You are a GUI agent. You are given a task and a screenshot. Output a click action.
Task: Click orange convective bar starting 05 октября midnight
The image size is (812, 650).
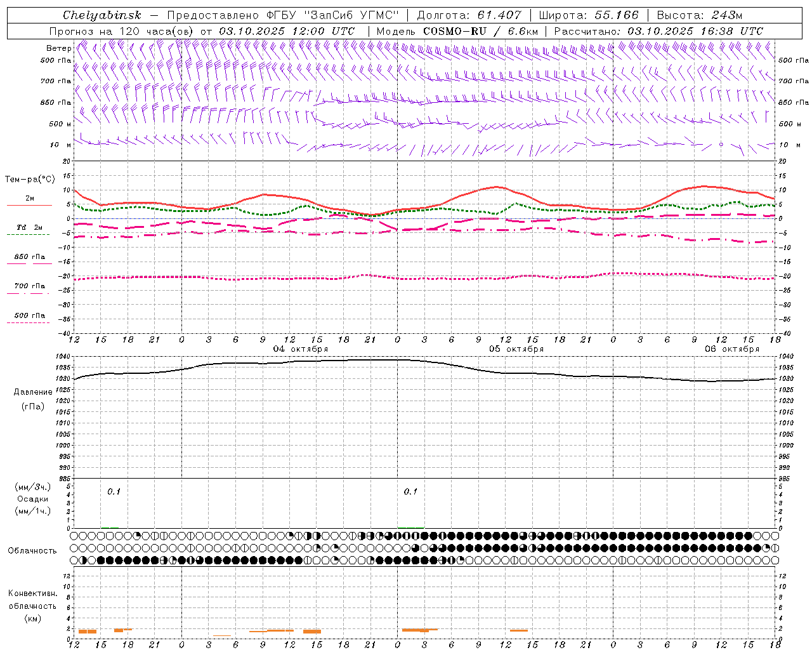coord(419,630)
